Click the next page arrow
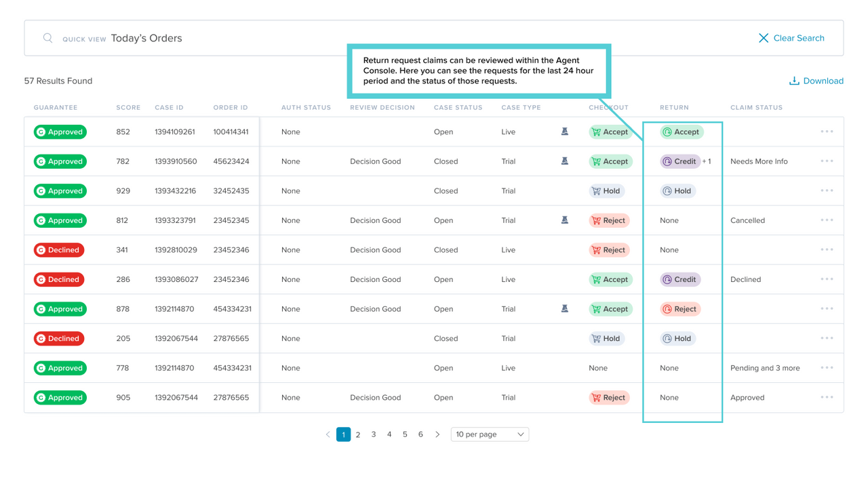The width and height of the screenshot is (868, 488). tap(437, 434)
